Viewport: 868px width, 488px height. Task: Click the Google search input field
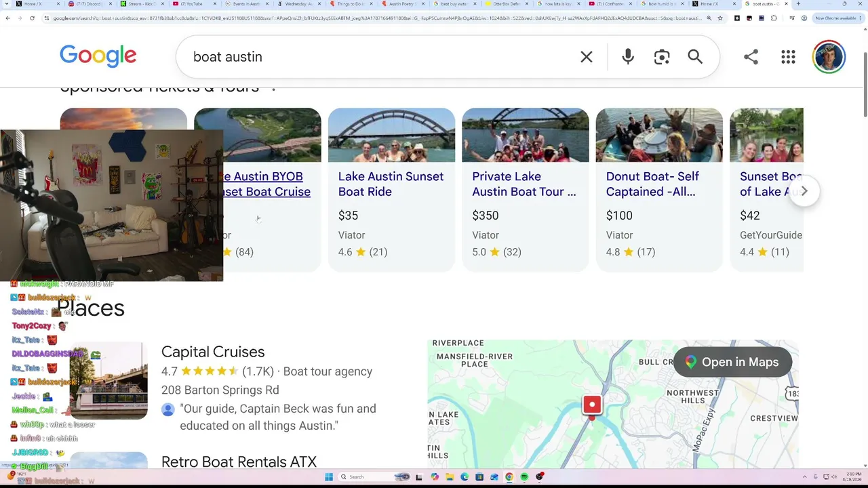[x=380, y=57]
